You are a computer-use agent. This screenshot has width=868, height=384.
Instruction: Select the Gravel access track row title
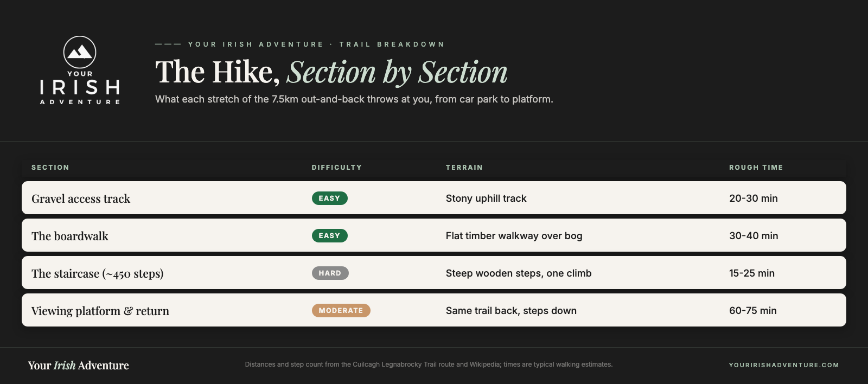pyautogui.click(x=81, y=199)
